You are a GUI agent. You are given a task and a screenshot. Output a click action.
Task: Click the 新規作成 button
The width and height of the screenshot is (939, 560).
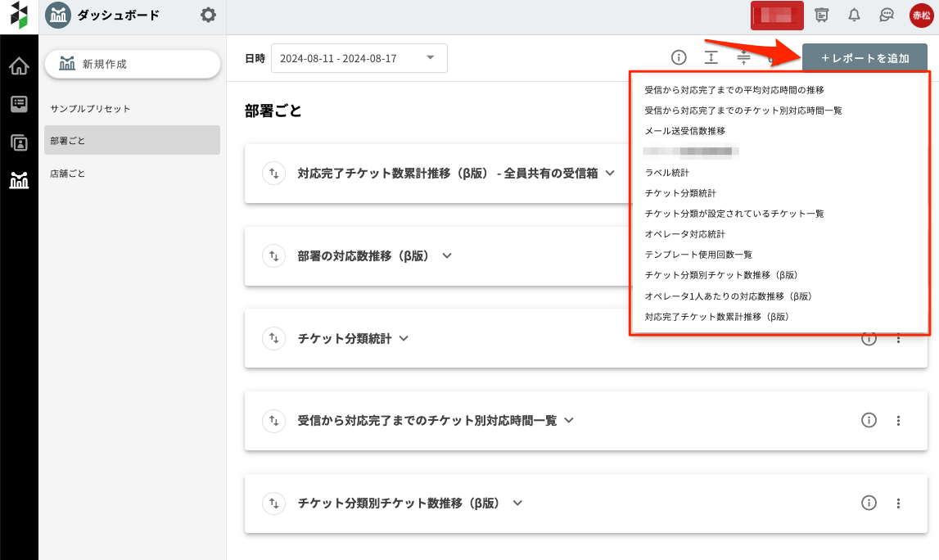point(132,64)
